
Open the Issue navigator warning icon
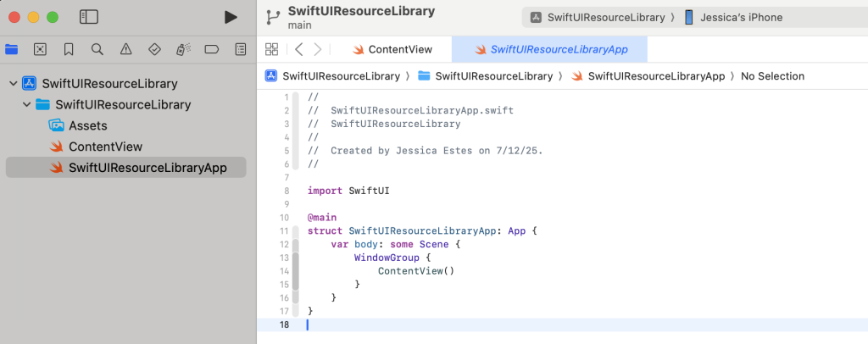(125, 49)
